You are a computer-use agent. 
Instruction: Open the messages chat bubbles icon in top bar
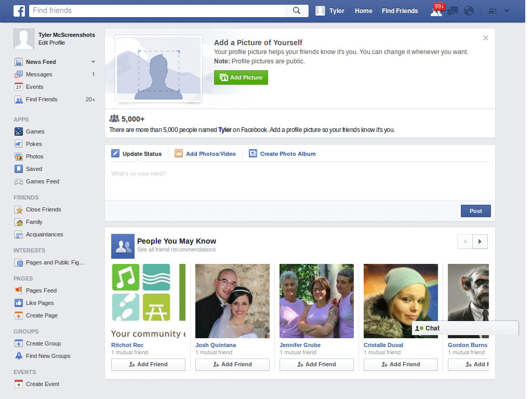pos(453,11)
